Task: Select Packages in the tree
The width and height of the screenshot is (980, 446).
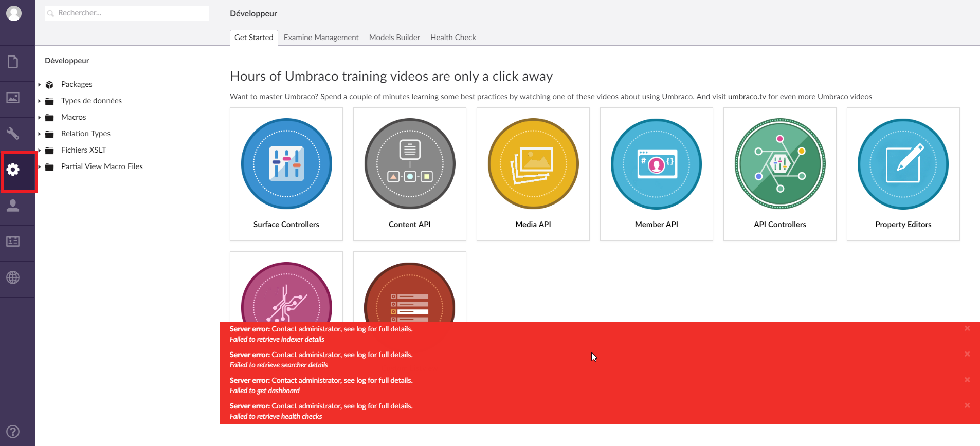Action: click(x=77, y=84)
